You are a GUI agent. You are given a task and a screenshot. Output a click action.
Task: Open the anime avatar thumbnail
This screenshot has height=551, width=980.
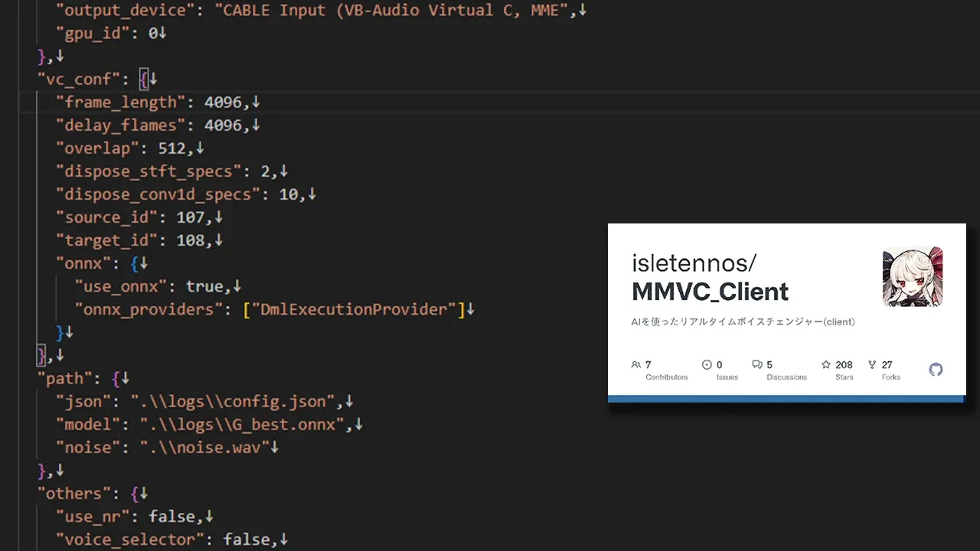[x=912, y=277]
